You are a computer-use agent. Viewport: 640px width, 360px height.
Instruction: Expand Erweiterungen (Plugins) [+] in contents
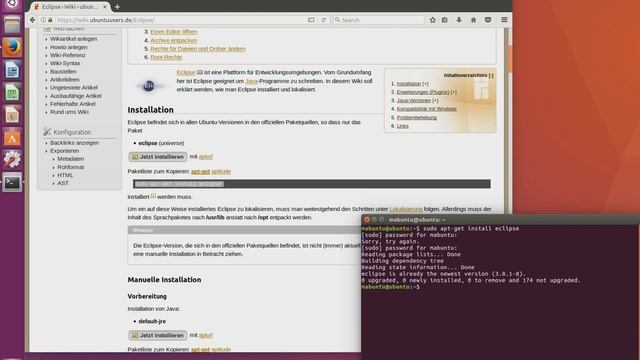(x=453, y=92)
